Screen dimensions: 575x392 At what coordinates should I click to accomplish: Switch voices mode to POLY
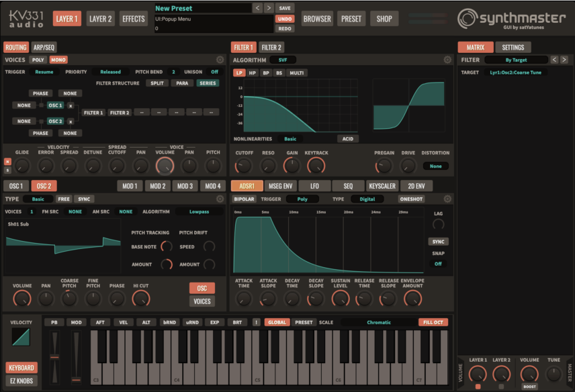38,60
